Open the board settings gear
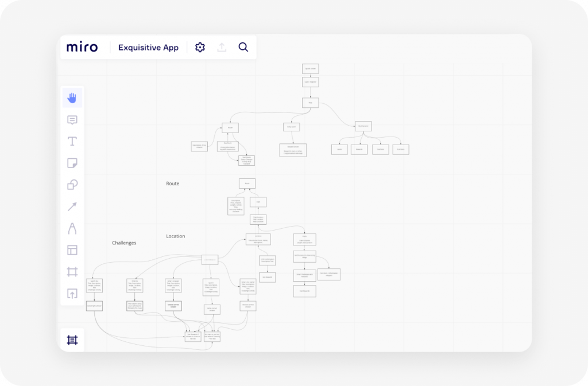This screenshot has width=588, height=386. click(200, 47)
